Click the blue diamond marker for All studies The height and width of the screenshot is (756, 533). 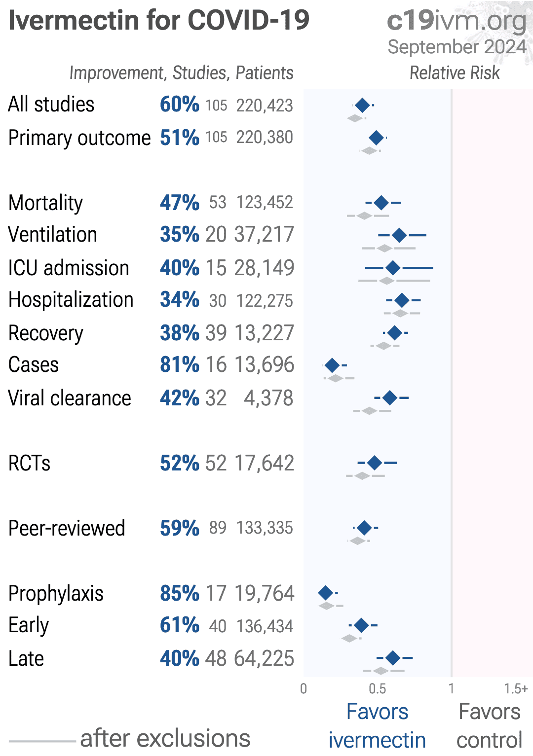[362, 105]
